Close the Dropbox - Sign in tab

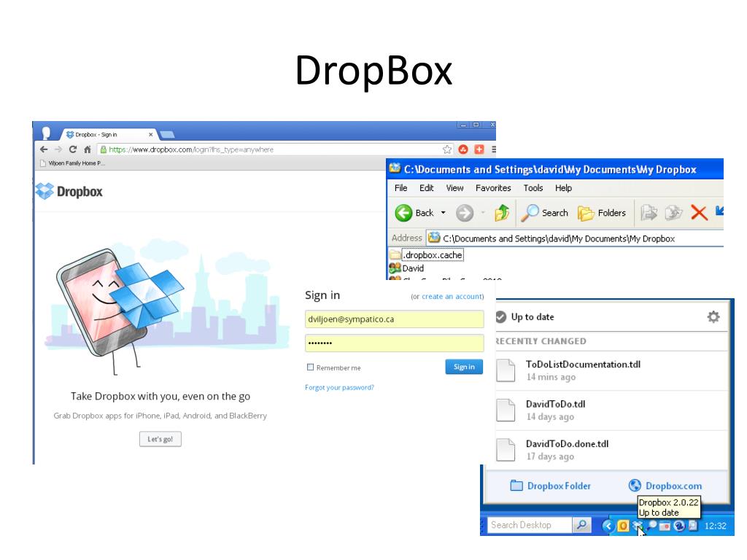click(x=150, y=135)
